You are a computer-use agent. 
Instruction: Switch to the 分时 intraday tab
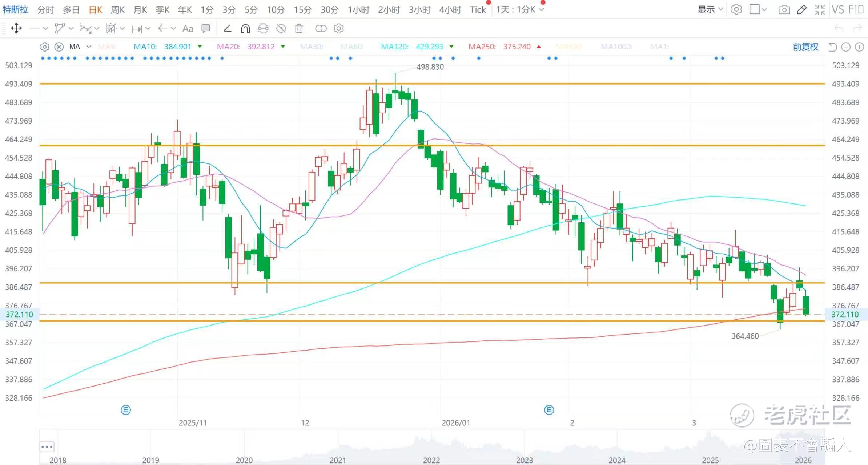(45, 9)
